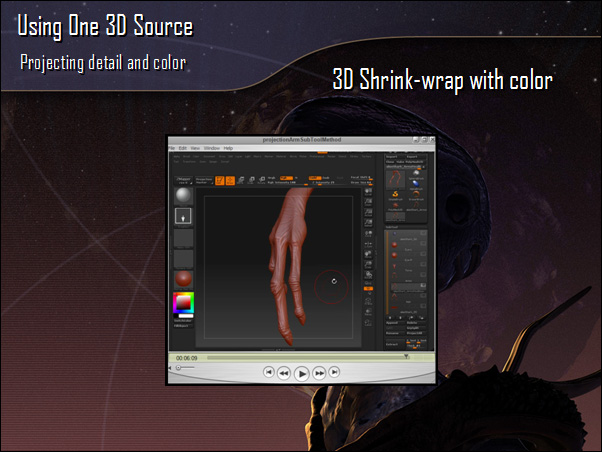Image resolution: width=602 pixels, height=452 pixels.
Task: Toggle the orange Rgb paint mode button
Action: point(286,178)
